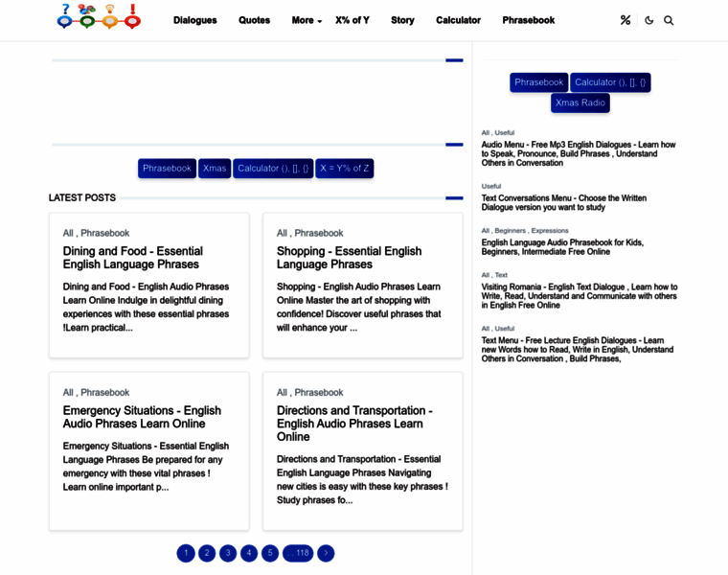This screenshot has width=728, height=575.
Task: Click Phrasebook category on Shopping card
Action: (319, 233)
